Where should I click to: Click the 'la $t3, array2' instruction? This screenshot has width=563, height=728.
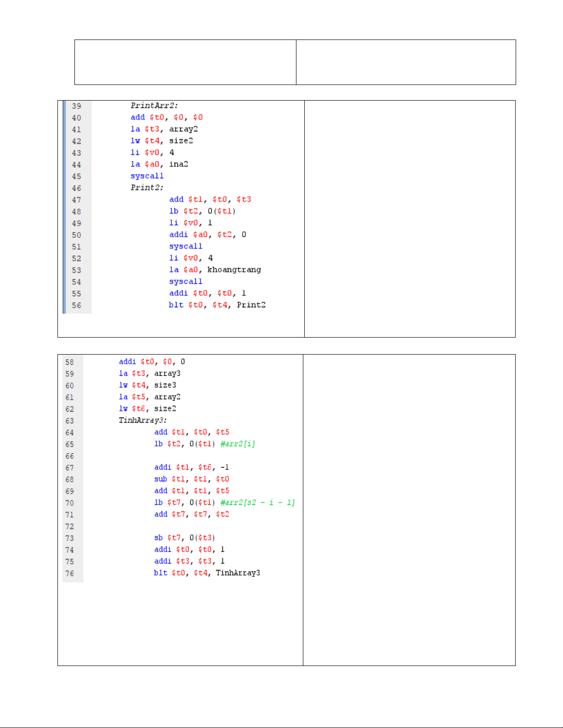pyautogui.click(x=164, y=129)
